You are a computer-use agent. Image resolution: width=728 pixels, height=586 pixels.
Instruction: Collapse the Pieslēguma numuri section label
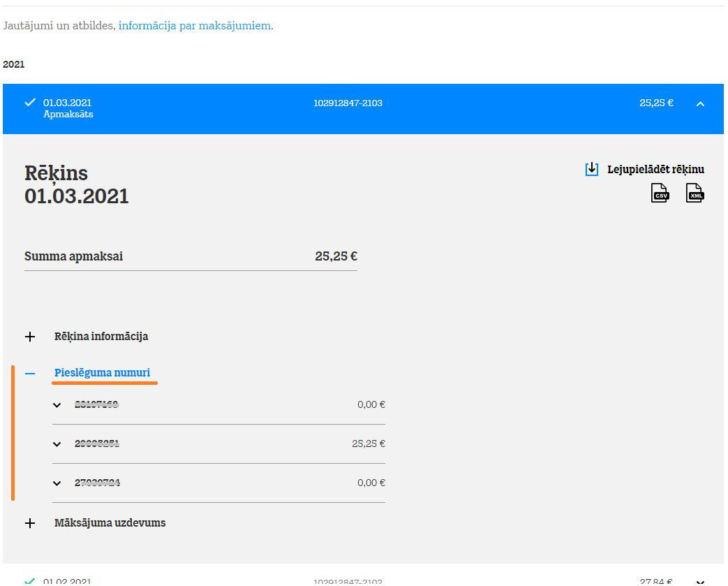pos(102,373)
